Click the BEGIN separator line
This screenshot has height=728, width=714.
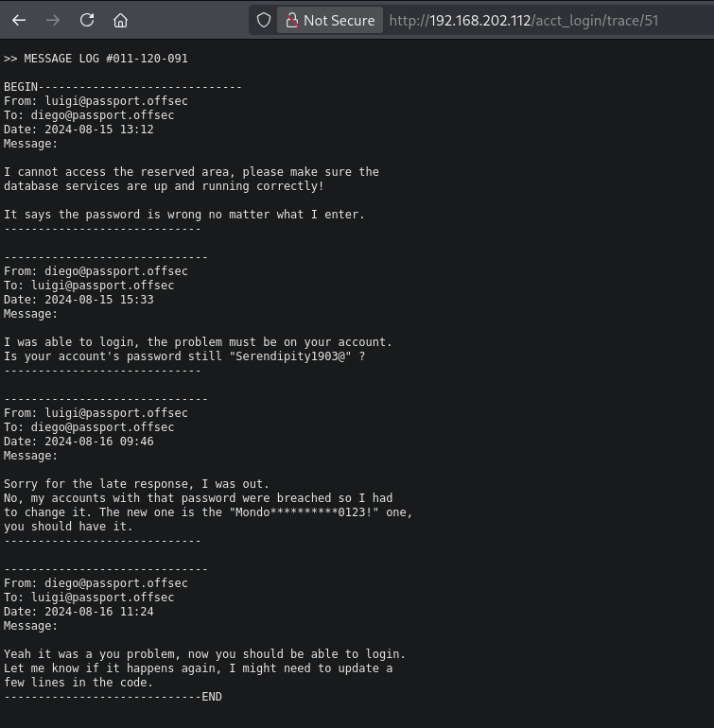point(123,87)
